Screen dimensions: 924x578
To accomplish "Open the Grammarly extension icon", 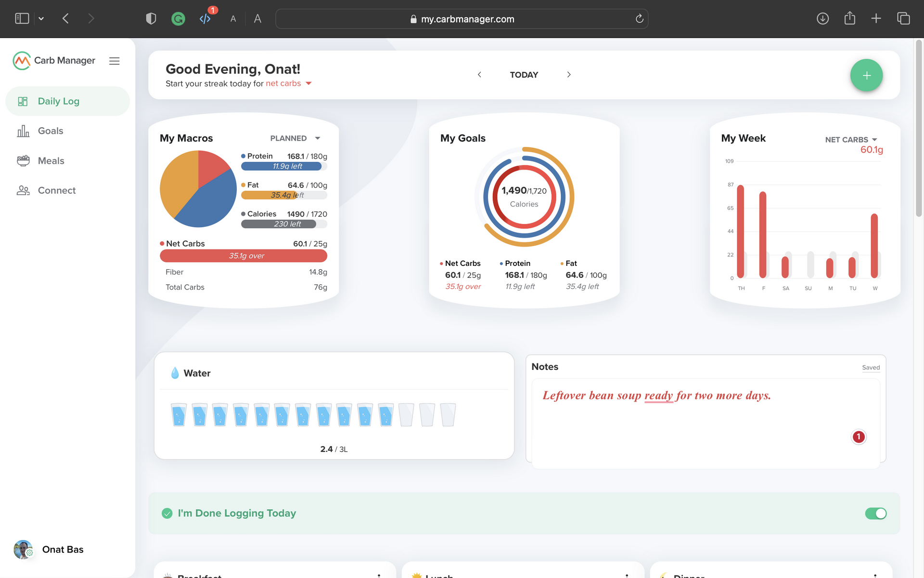I will pos(178,19).
